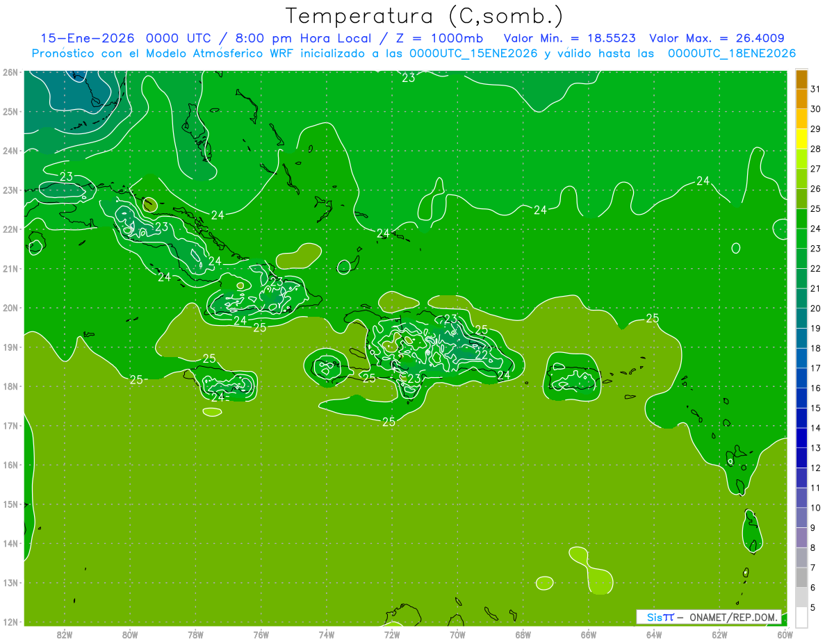Click the '72W' longitude axis label

pos(392,634)
